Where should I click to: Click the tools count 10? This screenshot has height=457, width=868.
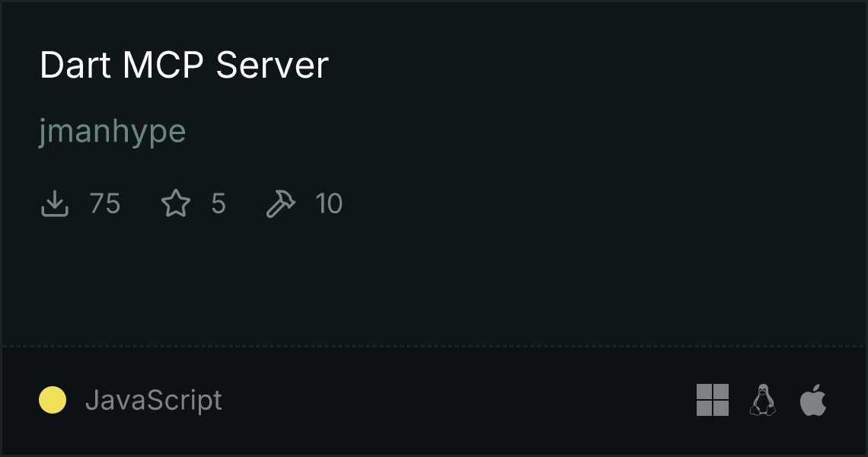(x=329, y=203)
